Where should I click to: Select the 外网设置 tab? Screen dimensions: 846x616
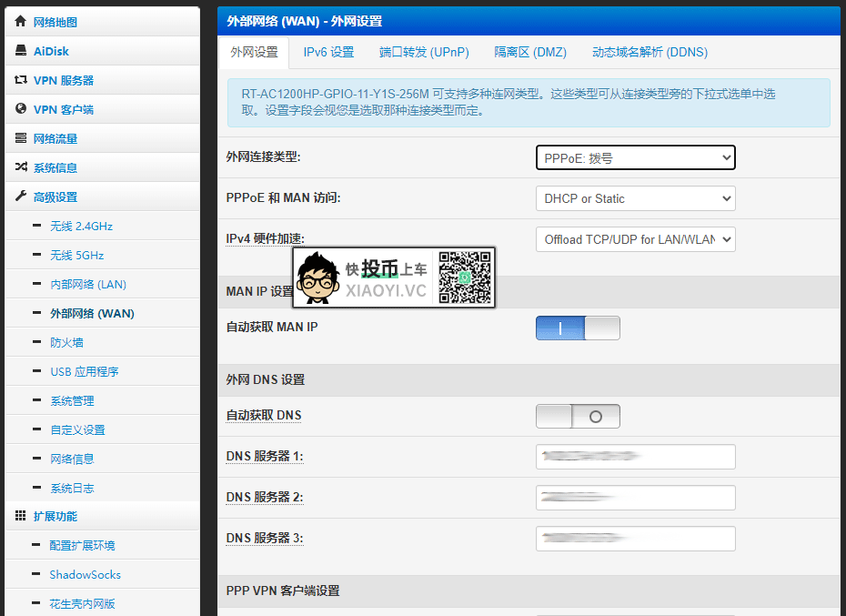point(254,53)
